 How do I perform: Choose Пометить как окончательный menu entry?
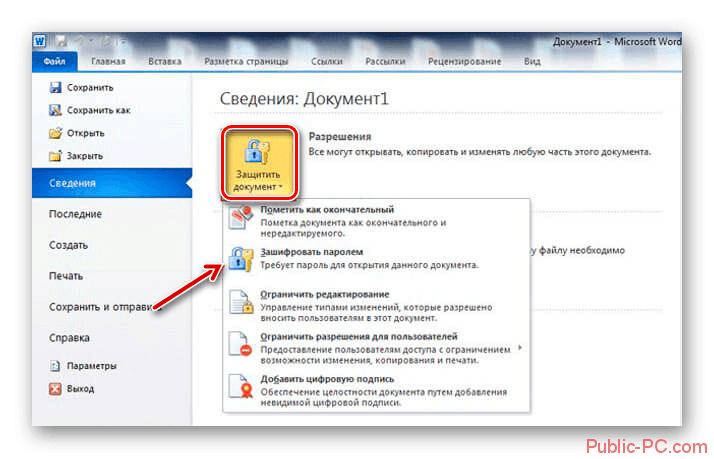pos(377,221)
